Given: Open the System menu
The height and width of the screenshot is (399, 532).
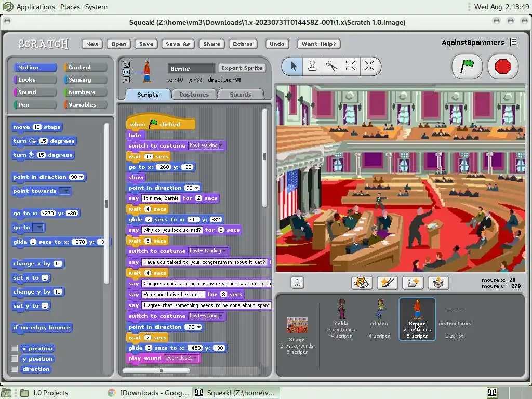Looking at the screenshot, I should [x=96, y=7].
